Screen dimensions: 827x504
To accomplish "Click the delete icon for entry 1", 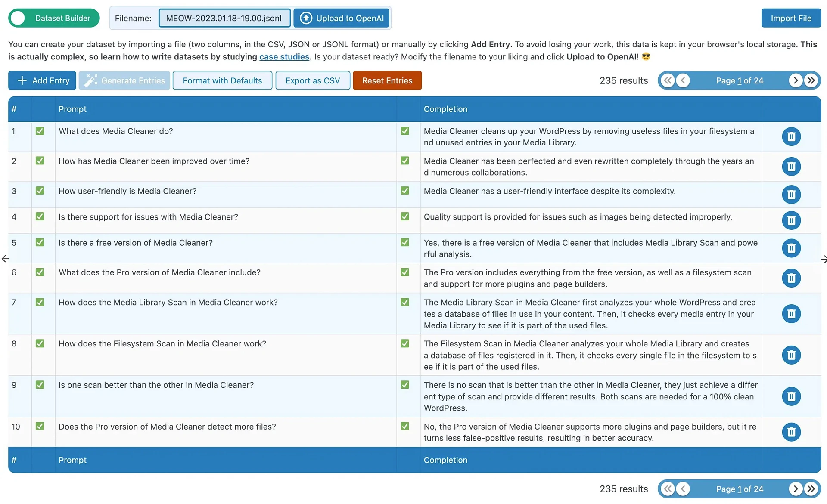I will coord(792,136).
